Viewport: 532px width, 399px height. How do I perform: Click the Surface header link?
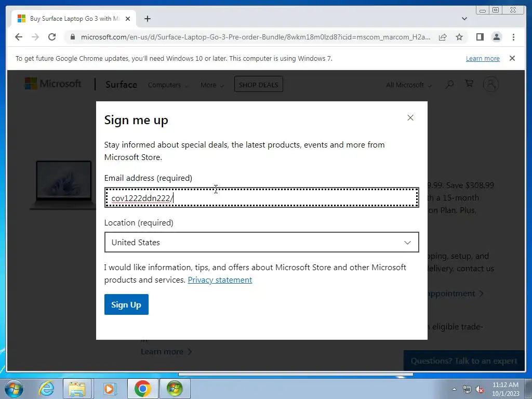(121, 85)
